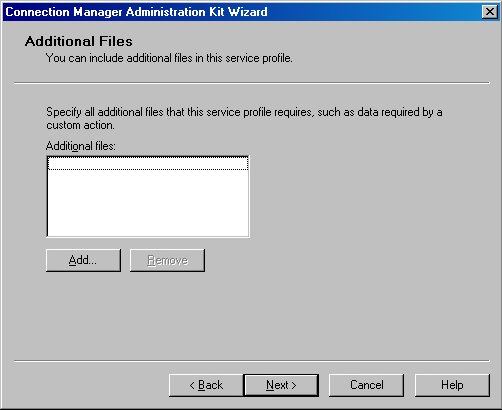
Task: Click the separator line above navigation buttons
Action: click(x=252, y=361)
